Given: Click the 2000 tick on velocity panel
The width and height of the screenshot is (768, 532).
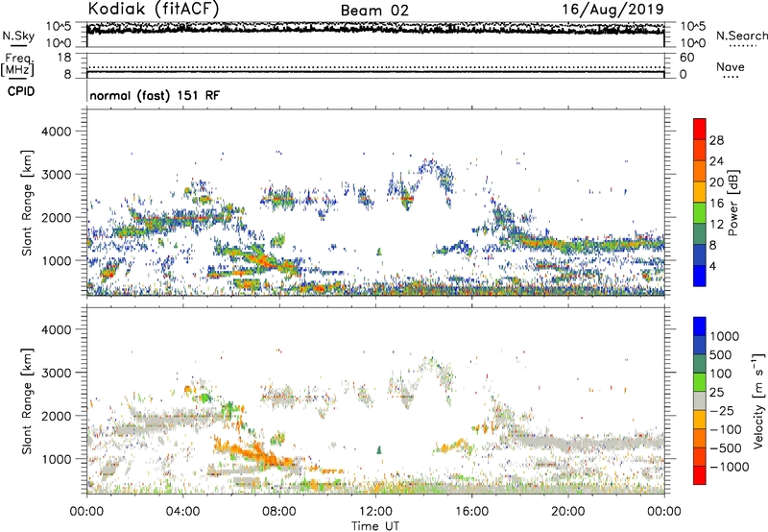Looking at the screenshot, I should (57, 416).
